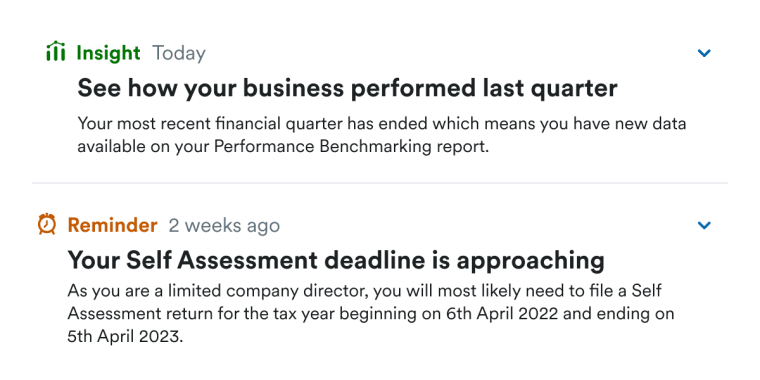Click the orange Reminder alarm clock icon
The height and width of the screenshot is (380, 760).
click(47, 224)
